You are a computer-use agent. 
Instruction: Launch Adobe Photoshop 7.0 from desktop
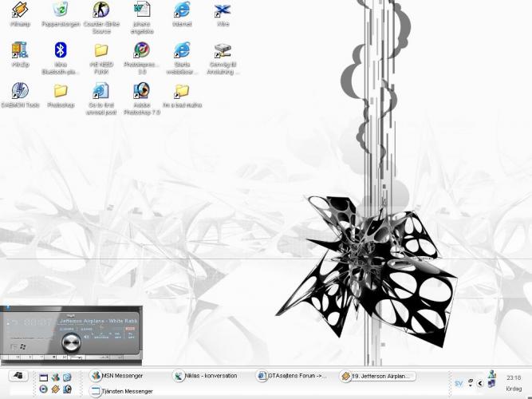click(x=142, y=92)
